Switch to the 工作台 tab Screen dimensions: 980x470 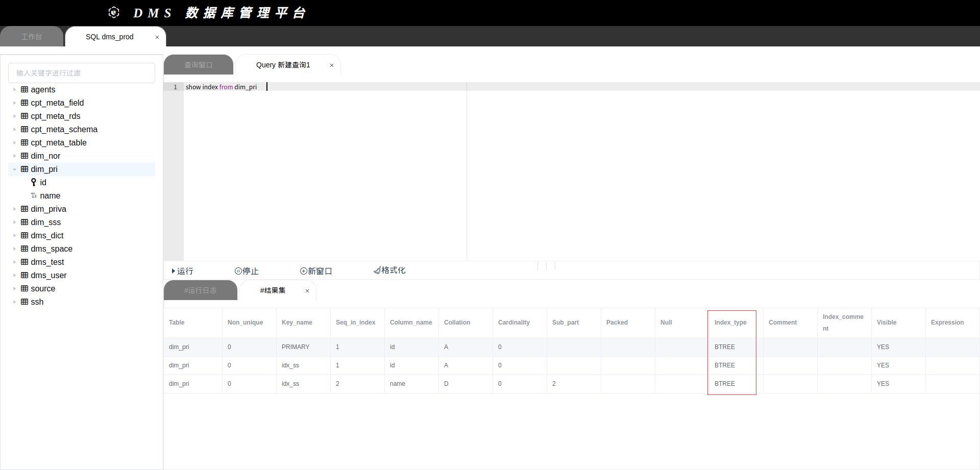click(32, 37)
